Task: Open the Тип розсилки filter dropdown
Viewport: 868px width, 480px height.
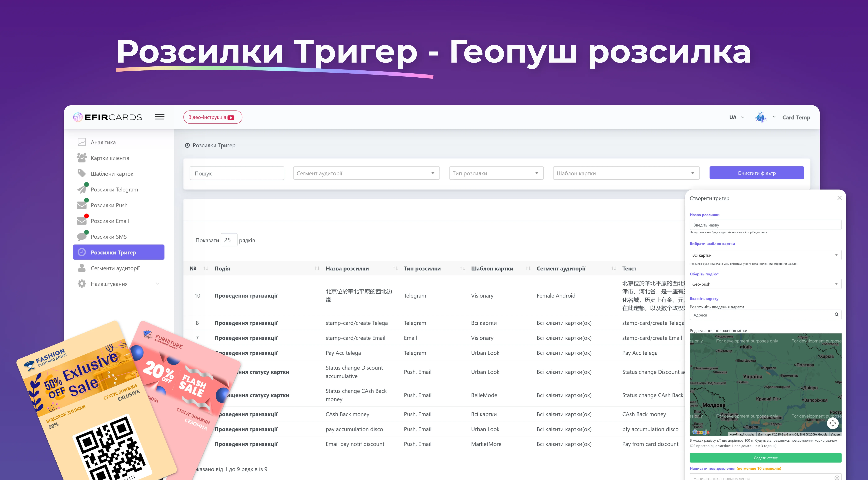Action: coord(496,173)
